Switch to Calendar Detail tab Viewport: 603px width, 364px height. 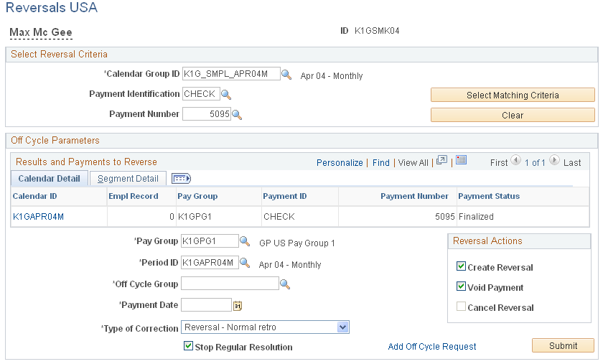50,179
